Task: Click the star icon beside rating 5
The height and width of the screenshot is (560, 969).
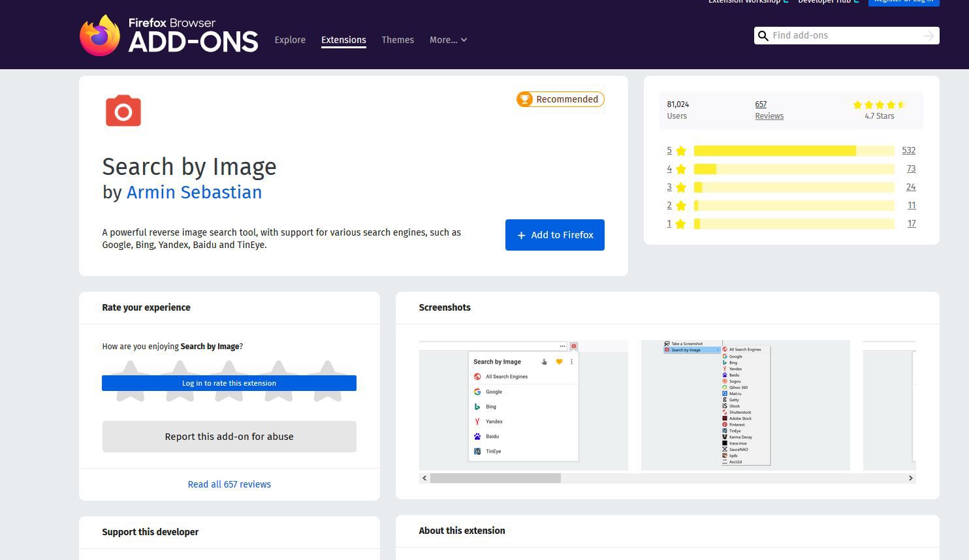Action: tap(681, 151)
